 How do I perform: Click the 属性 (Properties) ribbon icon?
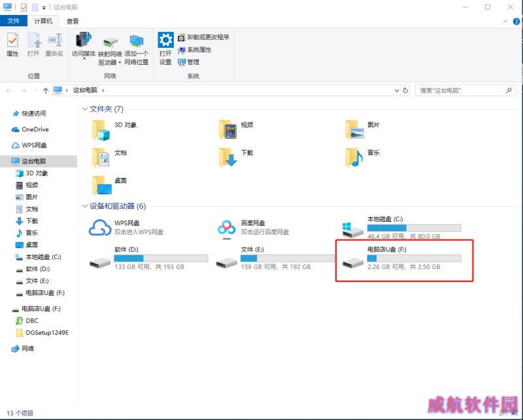coord(12,44)
